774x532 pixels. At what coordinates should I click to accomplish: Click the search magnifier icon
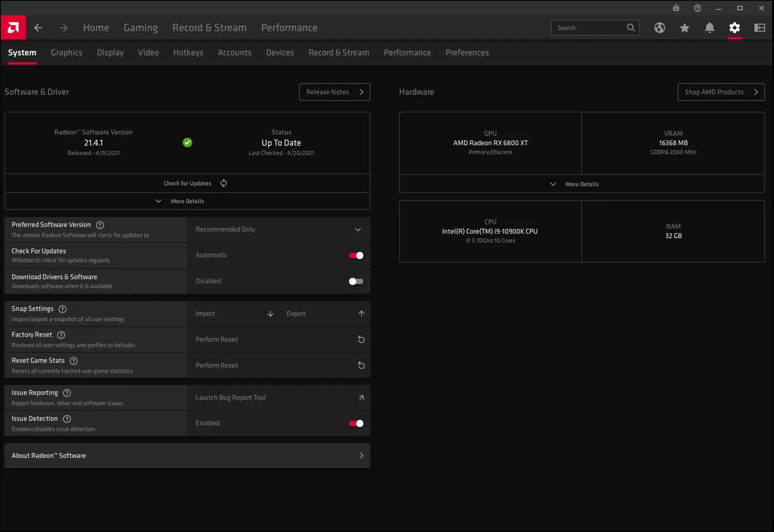[631, 28]
